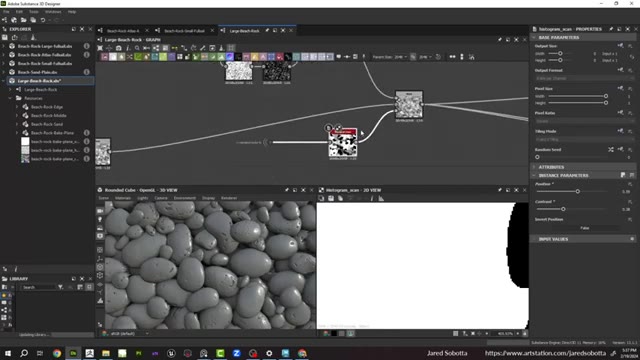Viewport: 640px width, 360px height.
Task: Expand the Beach-Sand-Plain package
Action: pyautogui.click(x=4, y=72)
